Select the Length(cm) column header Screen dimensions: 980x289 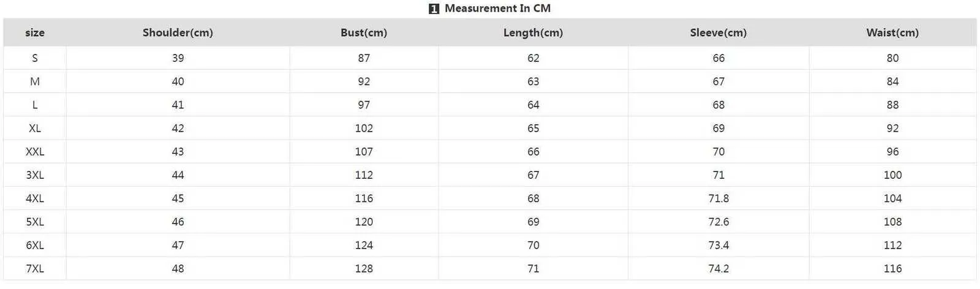(x=533, y=33)
